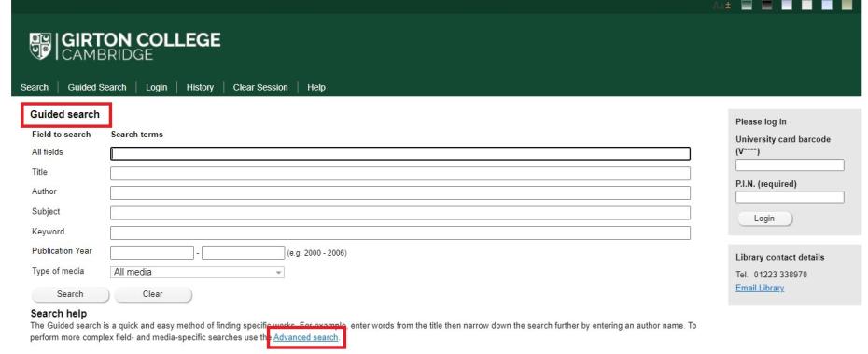This screenshot has width=868, height=354.
Task: Click into the Subject search field
Action: (400, 213)
